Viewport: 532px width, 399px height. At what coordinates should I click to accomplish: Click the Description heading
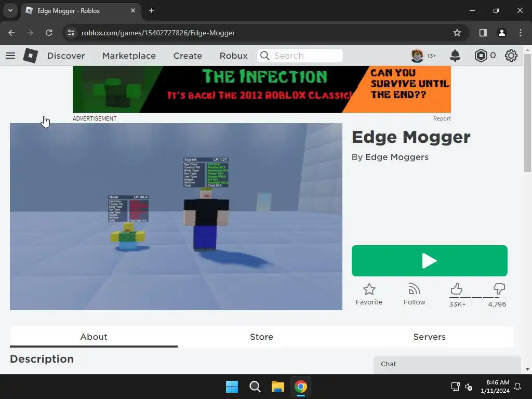pyautogui.click(x=42, y=359)
